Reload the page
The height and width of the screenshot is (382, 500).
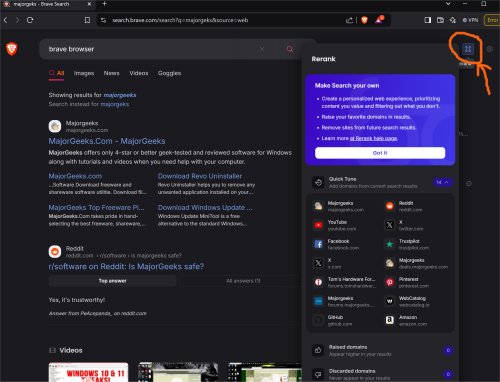(30, 20)
